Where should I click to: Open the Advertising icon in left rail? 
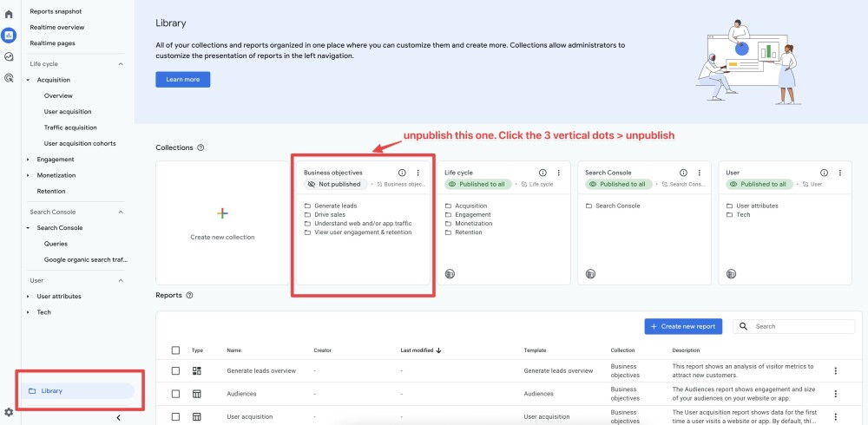click(9, 78)
